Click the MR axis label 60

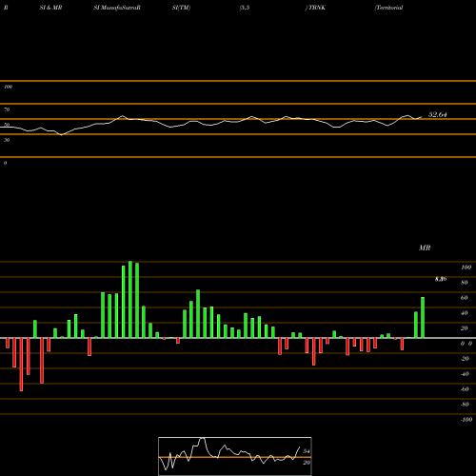tap(465, 298)
